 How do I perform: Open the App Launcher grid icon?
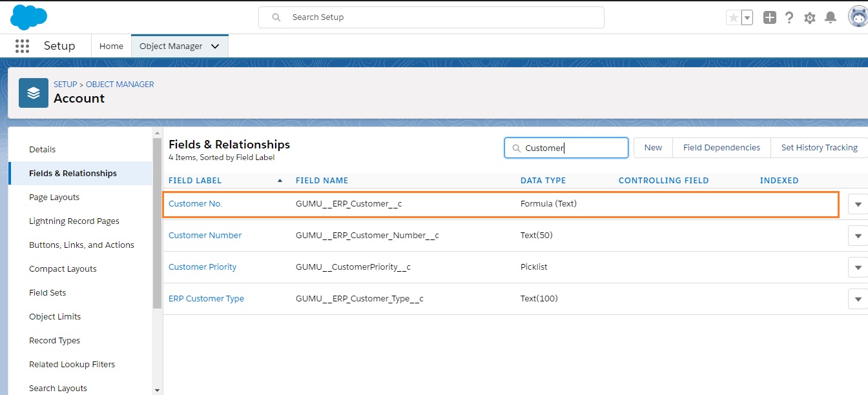pos(23,46)
